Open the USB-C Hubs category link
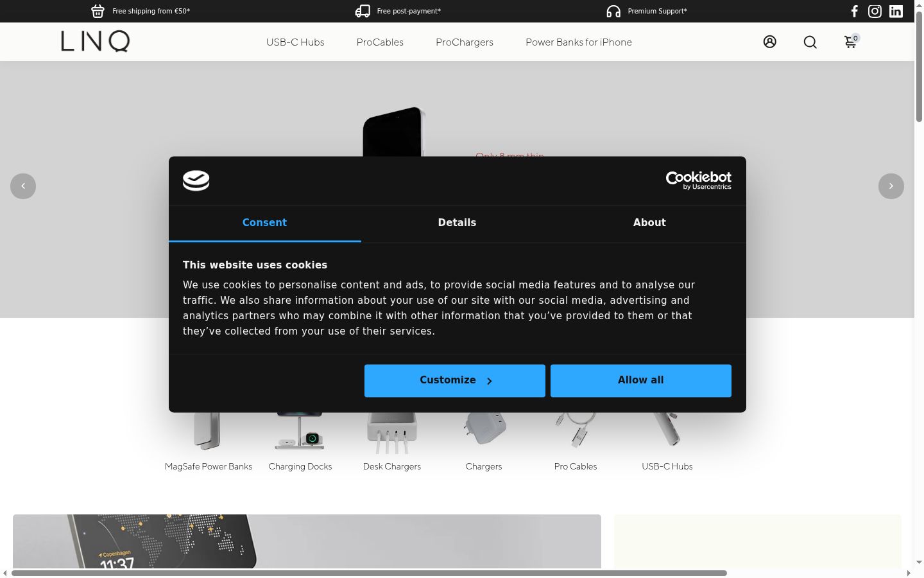This screenshot has height=578, width=924. (667, 467)
